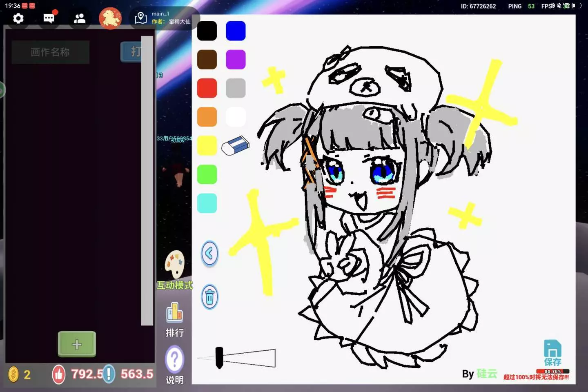This screenshot has height=392, width=588.
Task: Pick the yellow color swatch
Action: tap(207, 146)
